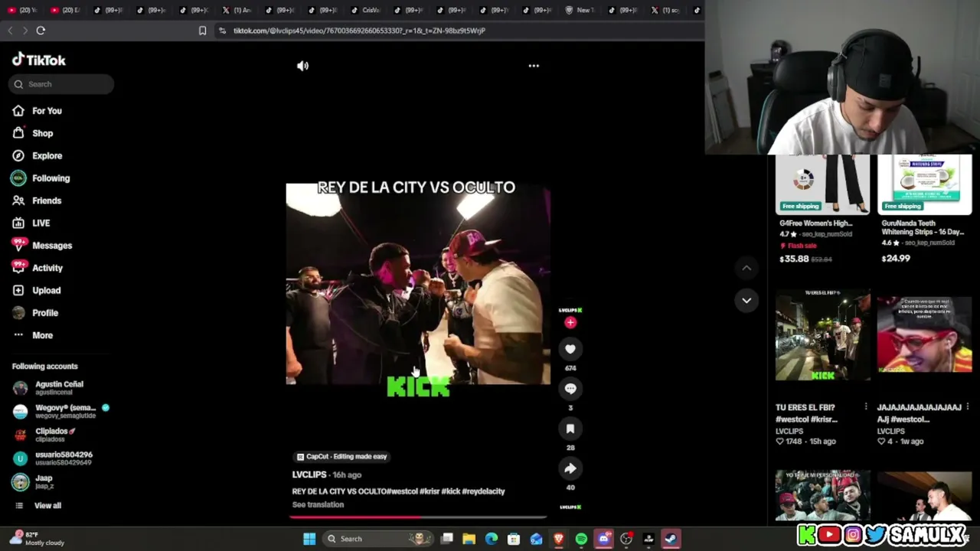Expand View all following accounts
980x551 pixels.
[x=38, y=506]
